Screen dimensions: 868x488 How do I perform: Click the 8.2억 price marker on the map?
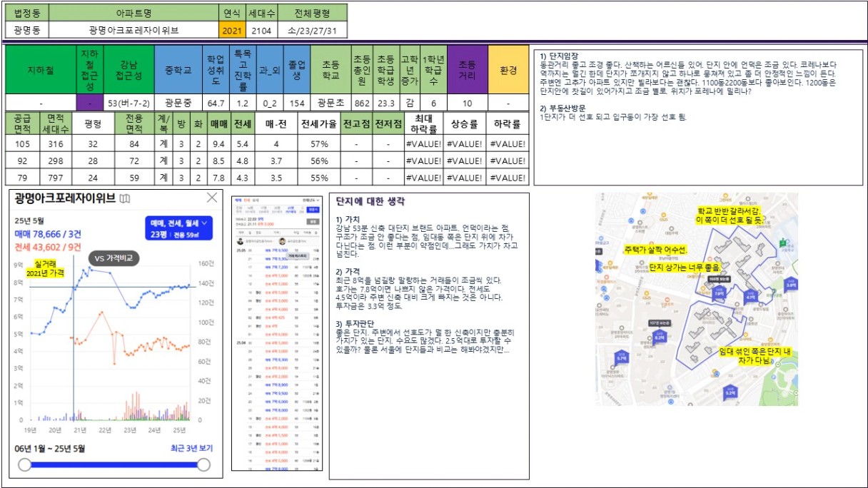point(658,337)
